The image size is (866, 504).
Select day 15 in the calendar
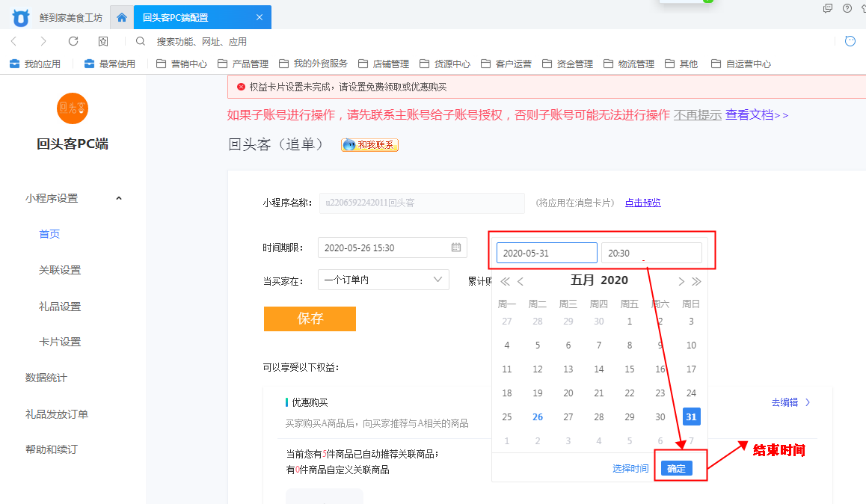coord(630,369)
